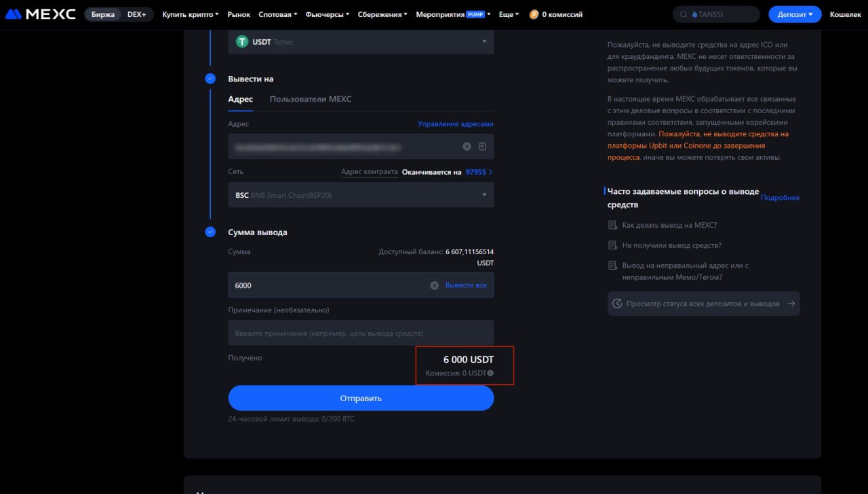Clear the withdrawal address field

[x=467, y=146]
